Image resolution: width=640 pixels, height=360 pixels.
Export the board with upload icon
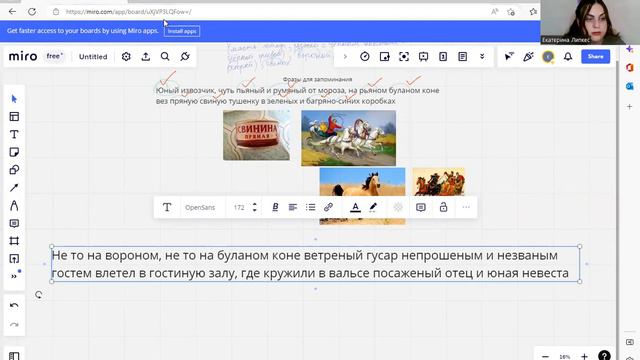click(x=146, y=57)
